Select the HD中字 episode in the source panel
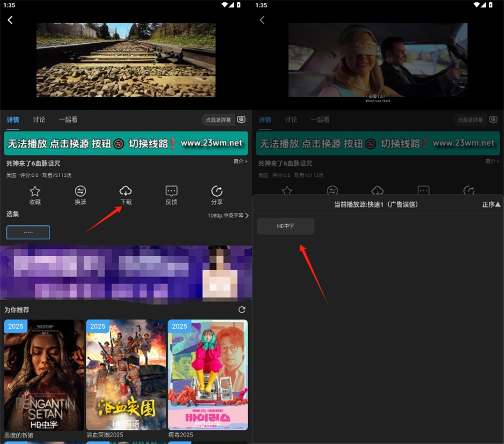Screen dimensions: 504x444 pos(286,226)
